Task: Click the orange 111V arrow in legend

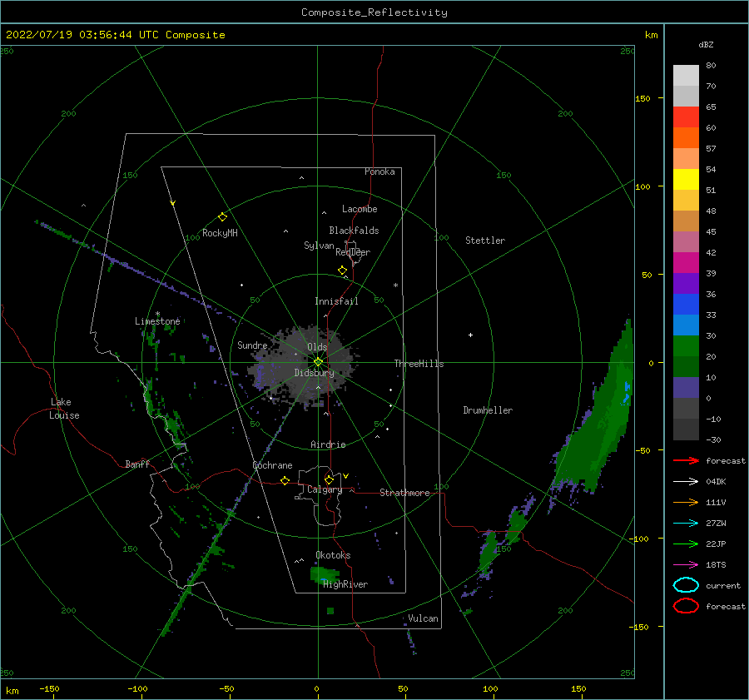Action: click(686, 502)
